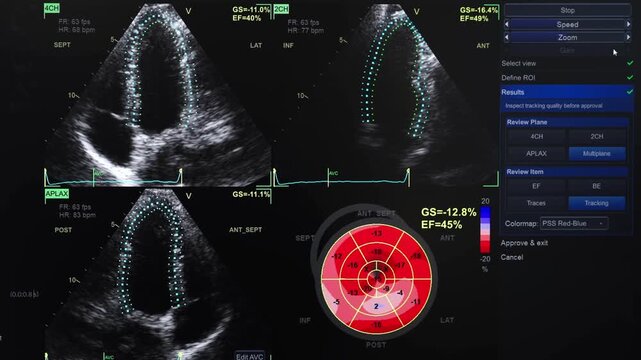Click the 4CH view GS=-11.0% readout

click(x=251, y=9)
